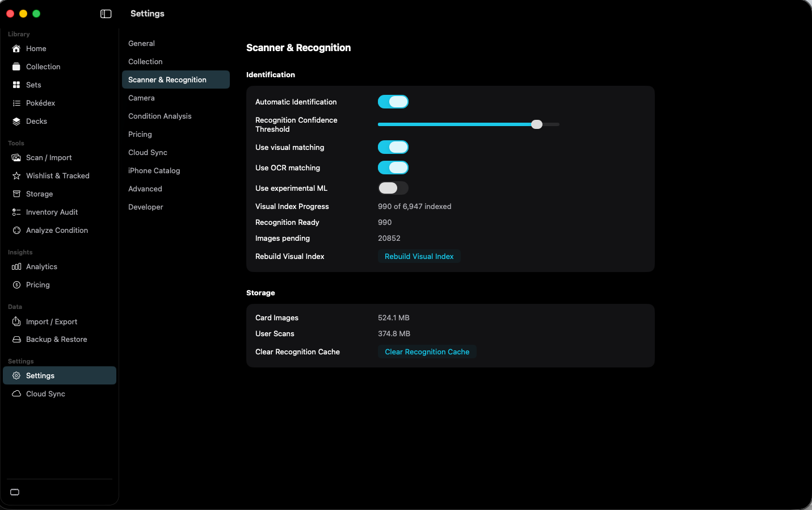Image resolution: width=812 pixels, height=510 pixels.
Task: Click the Import / Export icon
Action: [x=16, y=321]
